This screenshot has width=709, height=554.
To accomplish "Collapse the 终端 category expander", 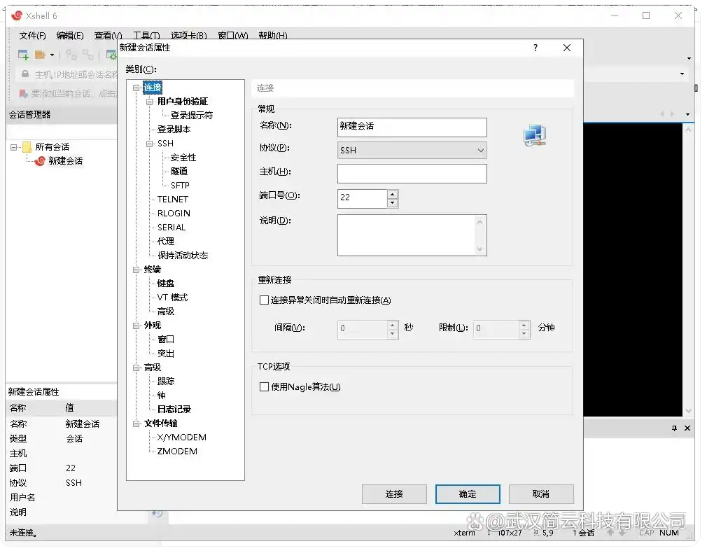I will point(135,269).
